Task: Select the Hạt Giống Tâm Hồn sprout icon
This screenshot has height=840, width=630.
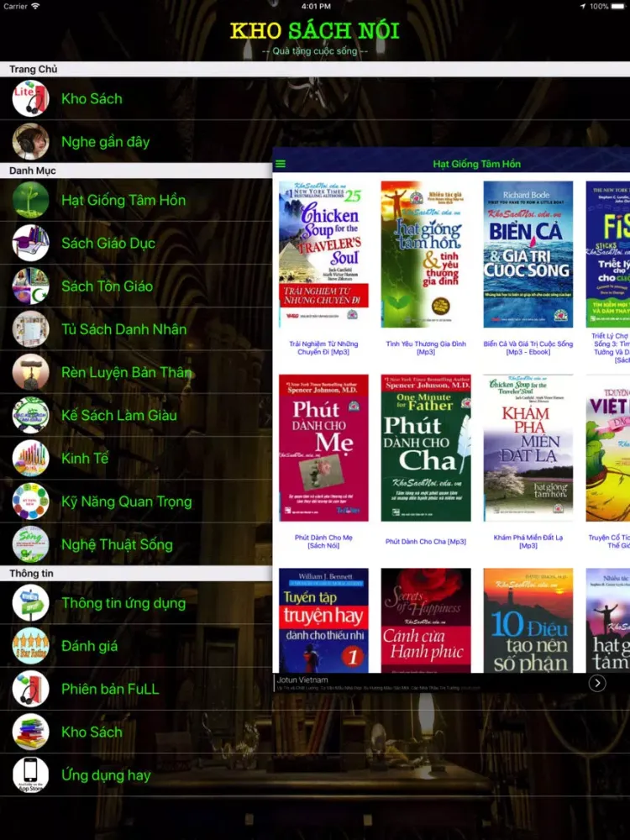Action: pos(30,200)
